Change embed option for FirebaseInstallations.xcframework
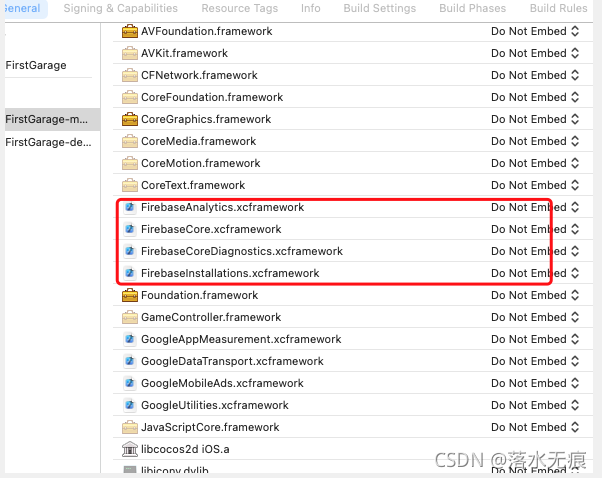 (535, 273)
